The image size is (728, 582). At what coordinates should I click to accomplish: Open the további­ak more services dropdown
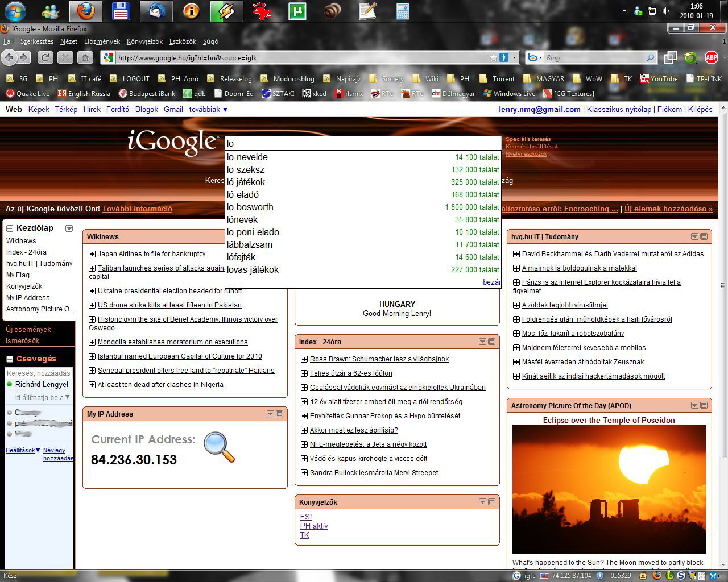click(208, 109)
